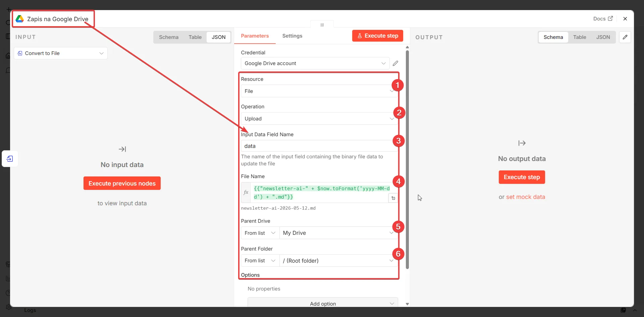Open Logs panel at bottom
This screenshot has width=644, height=317.
(x=30, y=310)
